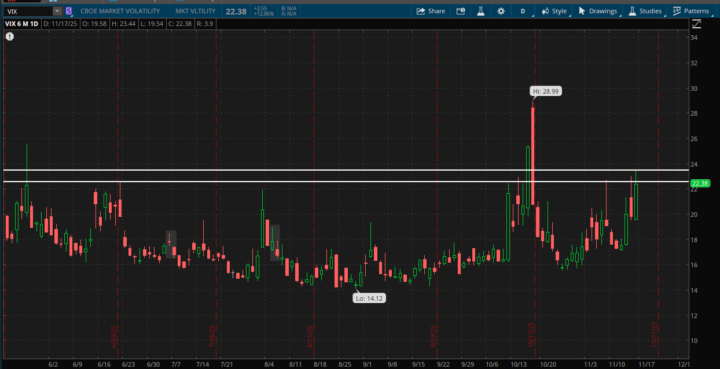Click the VIX symbol input field

point(28,11)
